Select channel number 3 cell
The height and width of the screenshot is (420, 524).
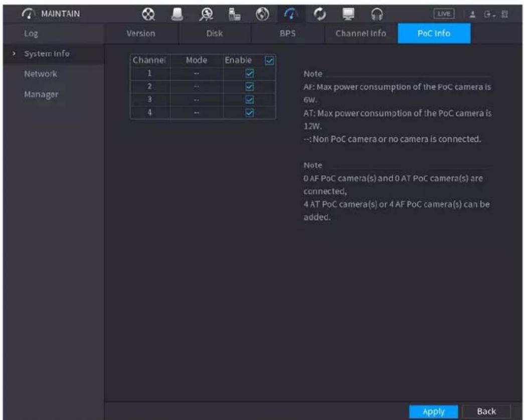coord(150,99)
